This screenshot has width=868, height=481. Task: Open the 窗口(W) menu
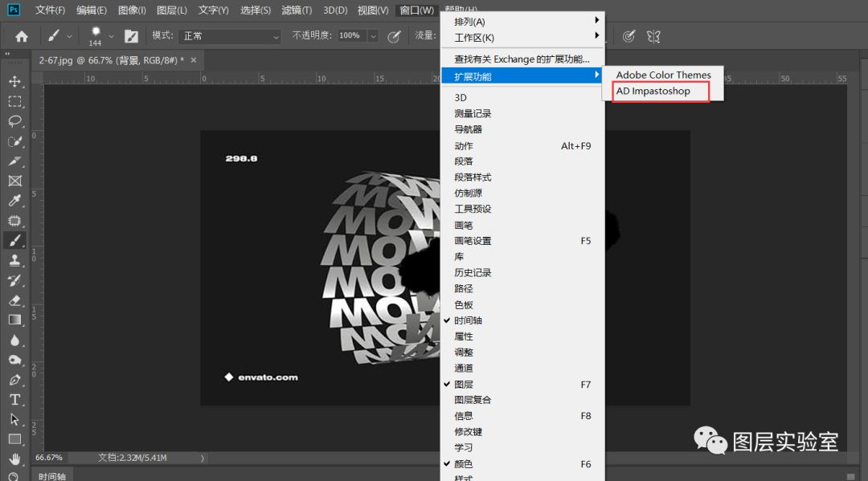(417, 10)
